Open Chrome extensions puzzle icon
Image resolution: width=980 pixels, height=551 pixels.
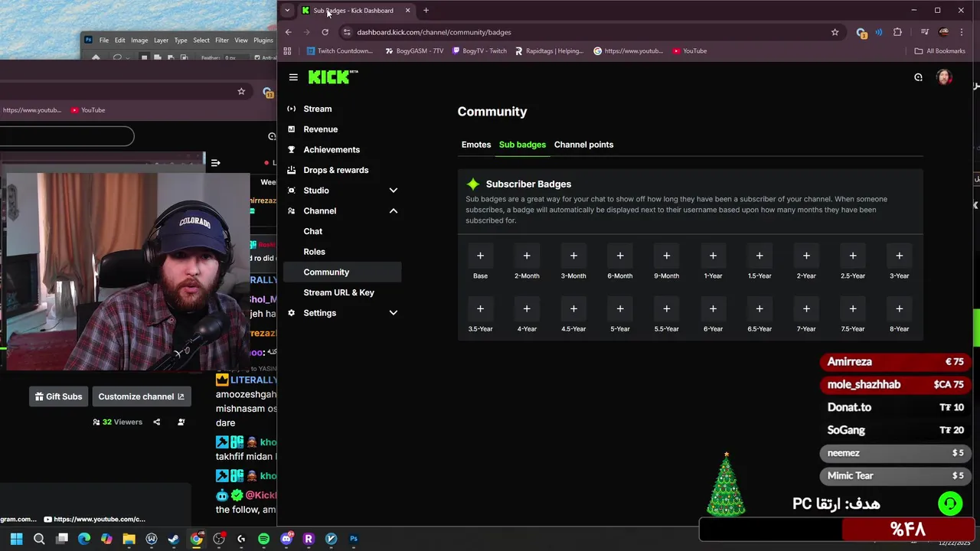pyautogui.click(x=897, y=32)
